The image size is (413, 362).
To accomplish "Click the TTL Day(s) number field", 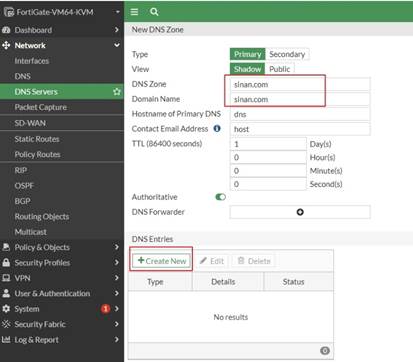I will tap(268, 144).
